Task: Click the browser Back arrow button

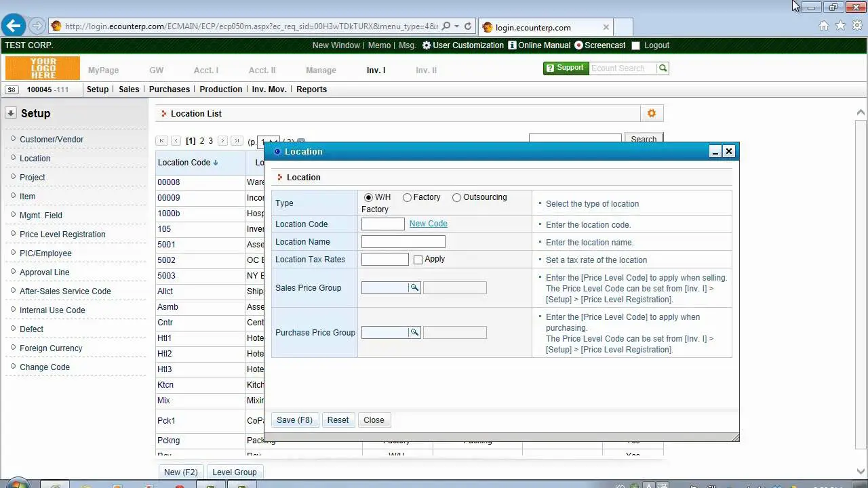Action: 14,26
